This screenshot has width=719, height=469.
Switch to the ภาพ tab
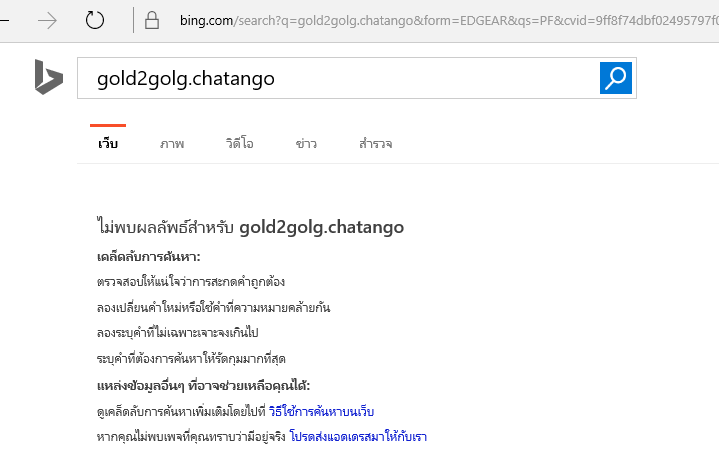click(x=172, y=144)
